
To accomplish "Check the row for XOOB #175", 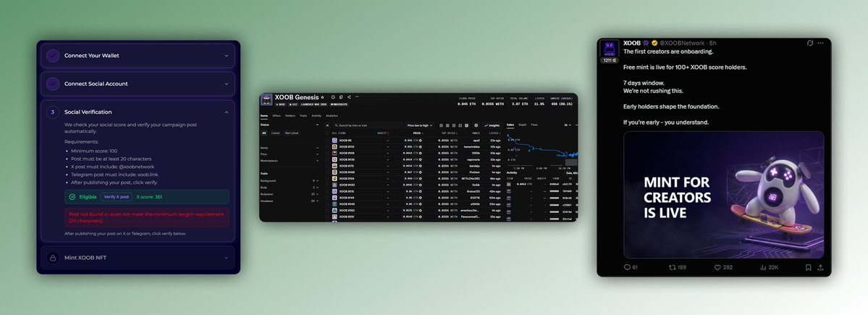I will [327, 166].
